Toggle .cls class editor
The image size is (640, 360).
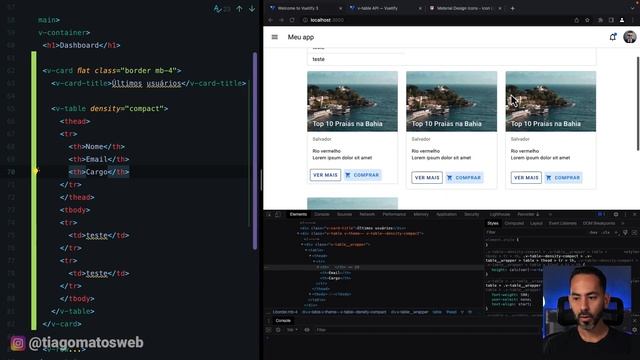point(606,232)
